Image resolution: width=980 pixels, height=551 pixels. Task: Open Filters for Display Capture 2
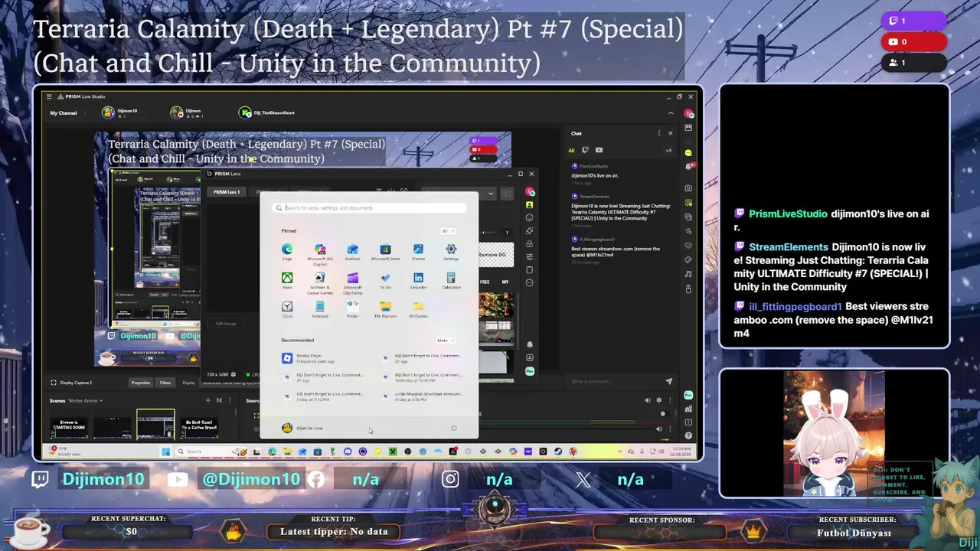(x=165, y=383)
